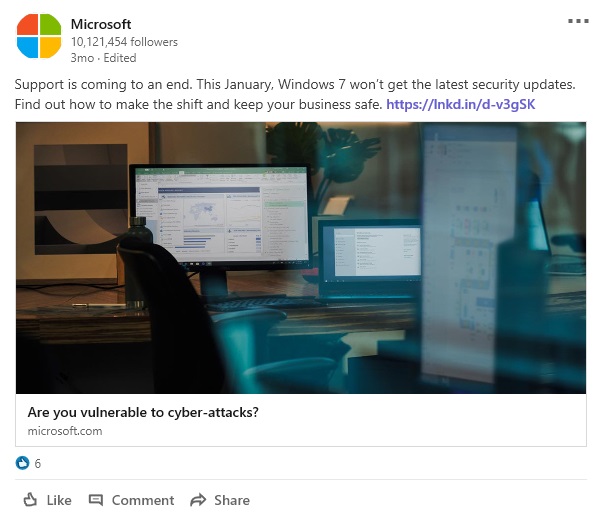Click the Like button text
The height and width of the screenshot is (517, 601).
tap(59, 500)
